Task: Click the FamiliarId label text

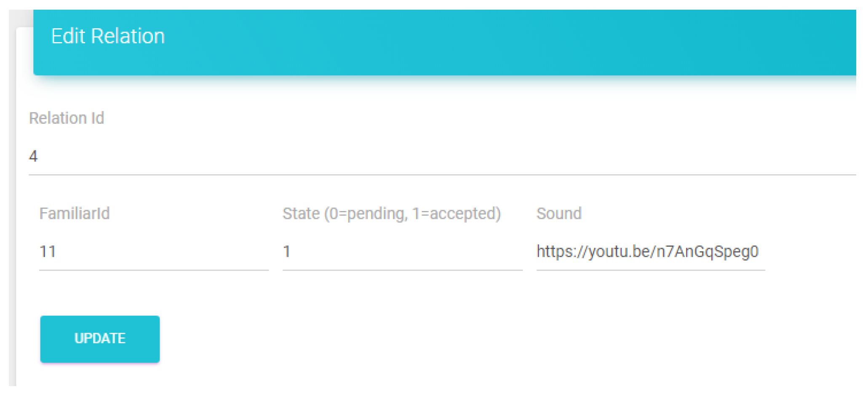Action: [x=75, y=213]
